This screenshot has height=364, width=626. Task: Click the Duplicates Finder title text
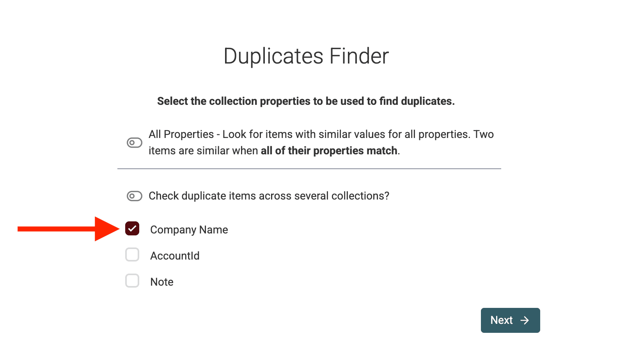coord(307,56)
